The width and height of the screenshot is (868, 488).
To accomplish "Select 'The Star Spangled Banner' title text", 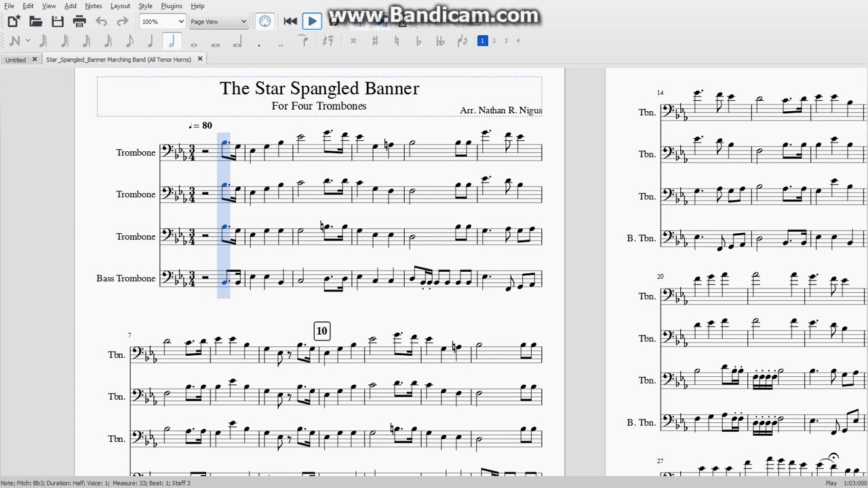I will 319,88.
